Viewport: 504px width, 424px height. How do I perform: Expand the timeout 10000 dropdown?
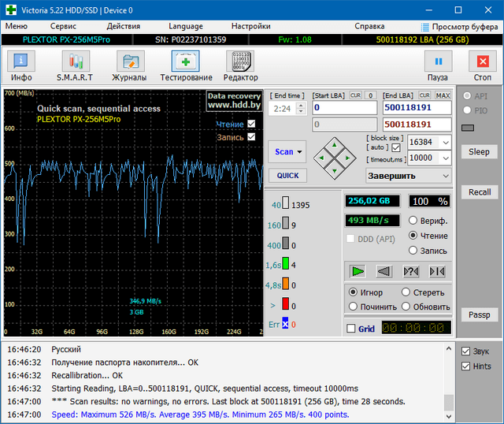445,158
